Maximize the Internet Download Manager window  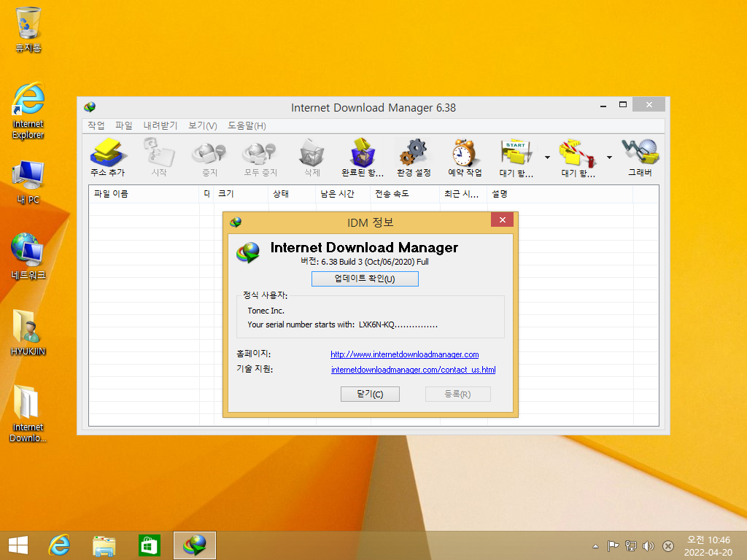click(623, 105)
